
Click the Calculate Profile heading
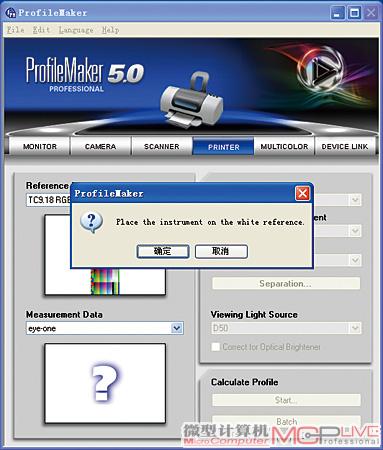[245, 382]
